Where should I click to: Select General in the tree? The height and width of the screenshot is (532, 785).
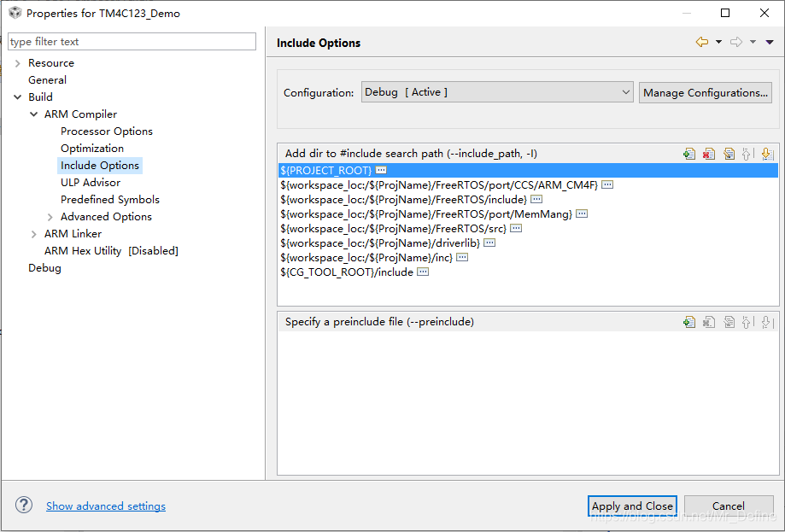(x=47, y=80)
